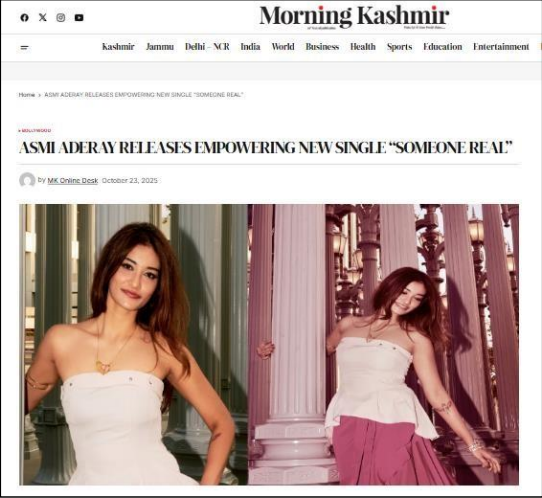The width and height of the screenshot is (542, 498).
Task: Select the India menu item
Action: tap(250, 47)
